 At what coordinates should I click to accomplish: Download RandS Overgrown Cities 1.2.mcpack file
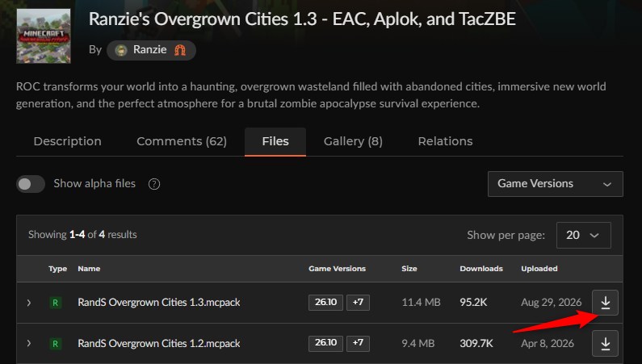coord(605,344)
